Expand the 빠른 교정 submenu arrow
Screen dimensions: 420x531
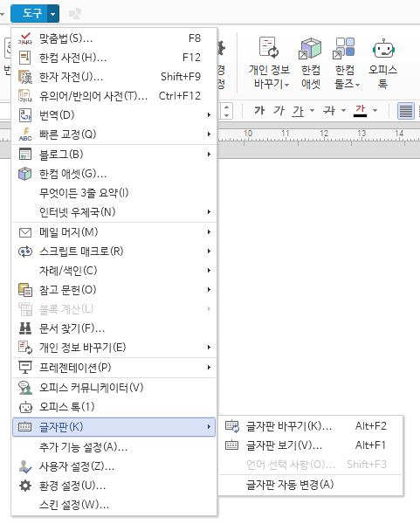(x=209, y=134)
